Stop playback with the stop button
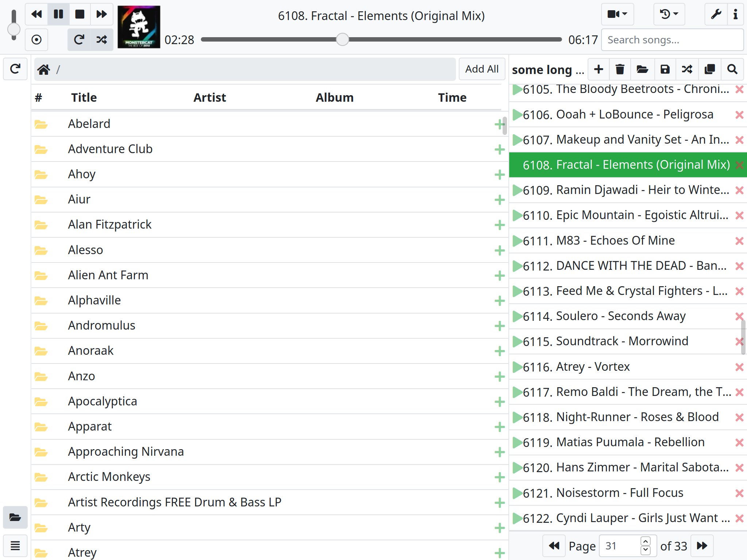This screenshot has height=560, width=747. 80,14
